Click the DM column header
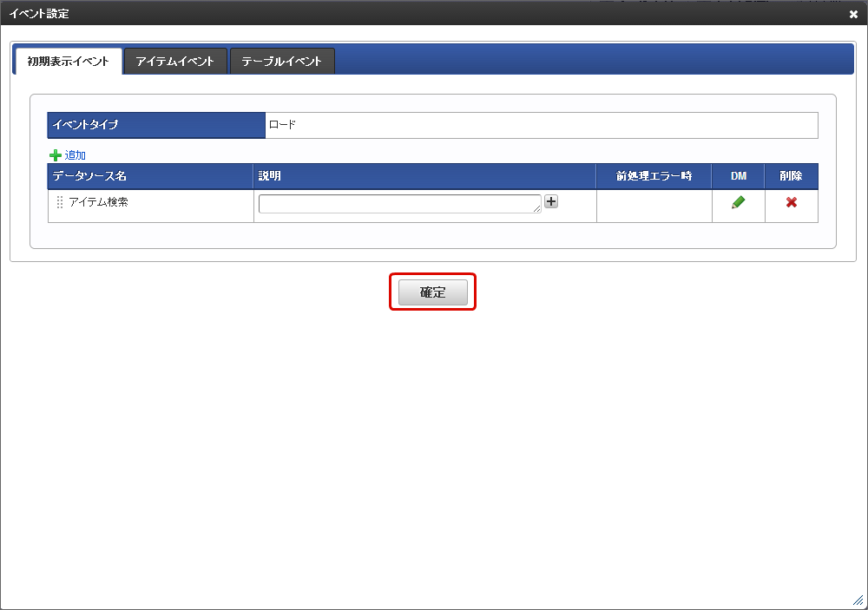 pyautogui.click(x=739, y=176)
